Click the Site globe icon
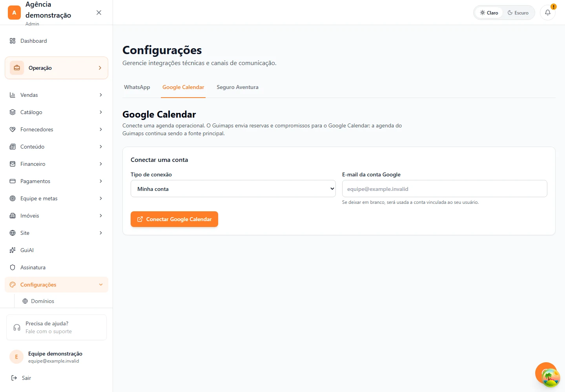Screen dimensions: 565x392 tap(13, 233)
